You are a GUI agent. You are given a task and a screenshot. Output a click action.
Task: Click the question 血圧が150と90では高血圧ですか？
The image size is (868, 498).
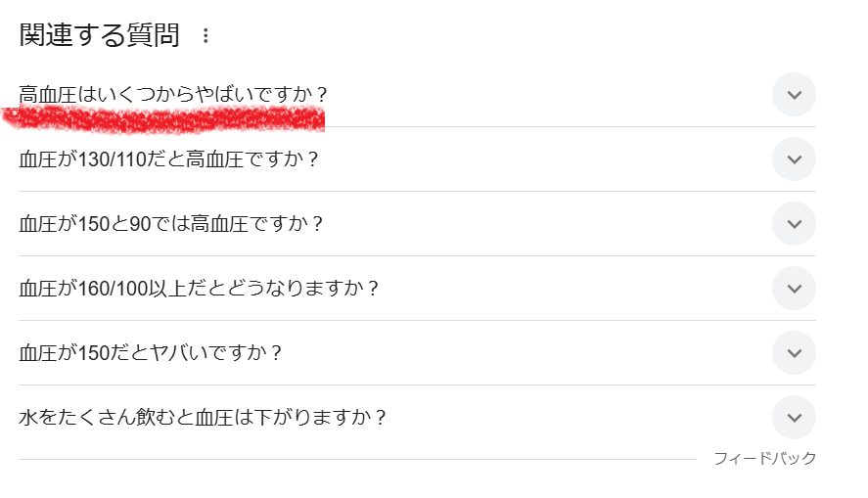click(x=171, y=224)
